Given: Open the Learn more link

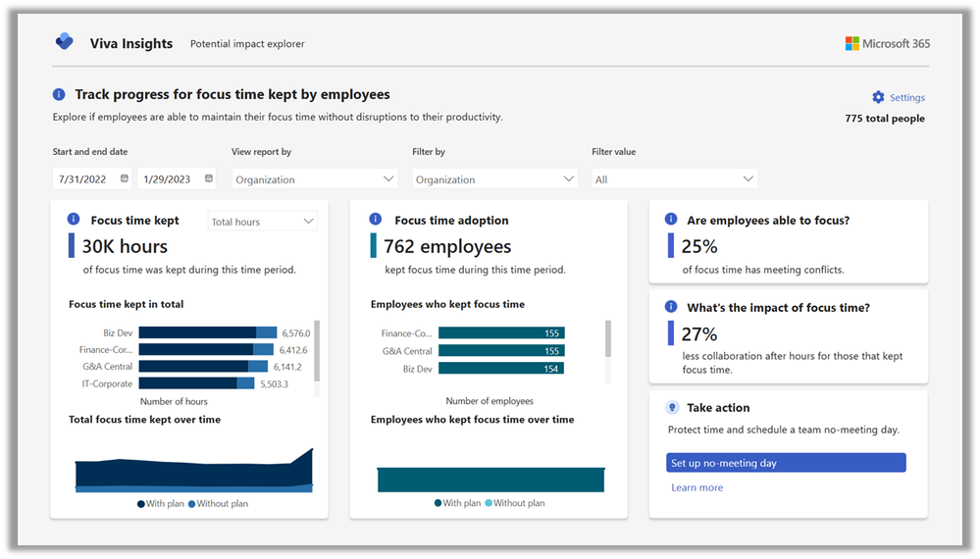Looking at the screenshot, I should coord(696,487).
